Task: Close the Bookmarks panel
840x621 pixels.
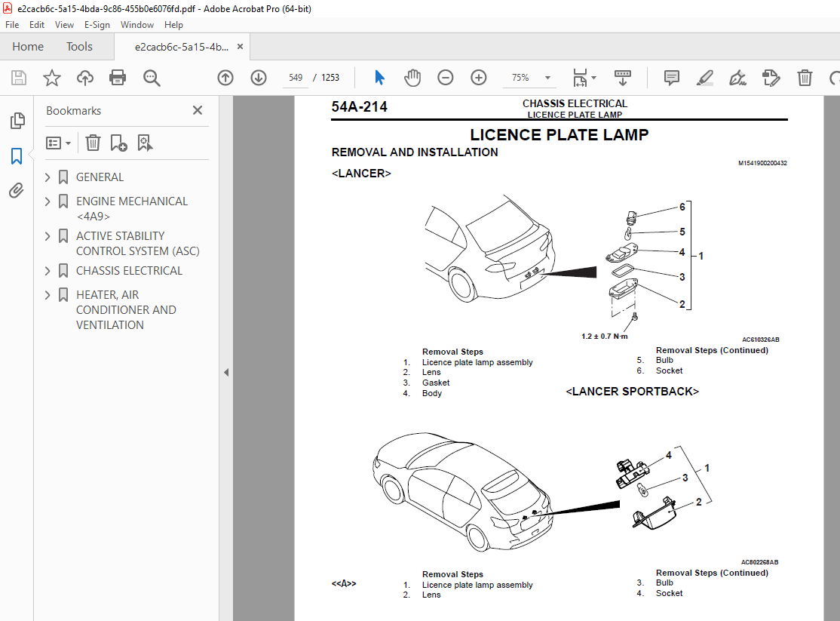Action: (197, 110)
